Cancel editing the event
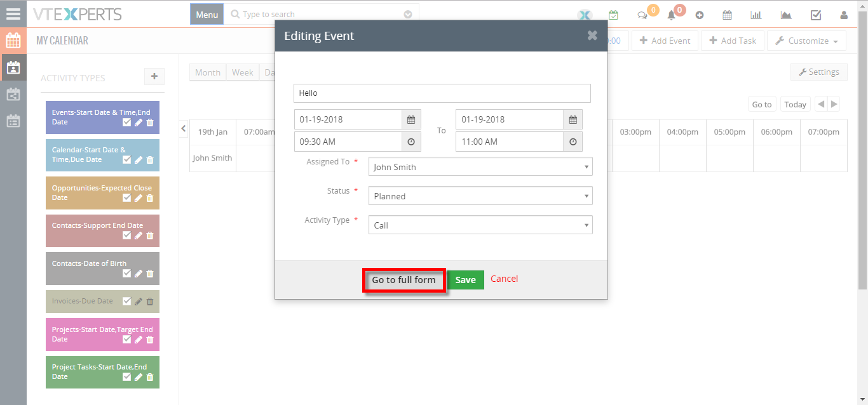868x405 pixels. pyautogui.click(x=505, y=279)
